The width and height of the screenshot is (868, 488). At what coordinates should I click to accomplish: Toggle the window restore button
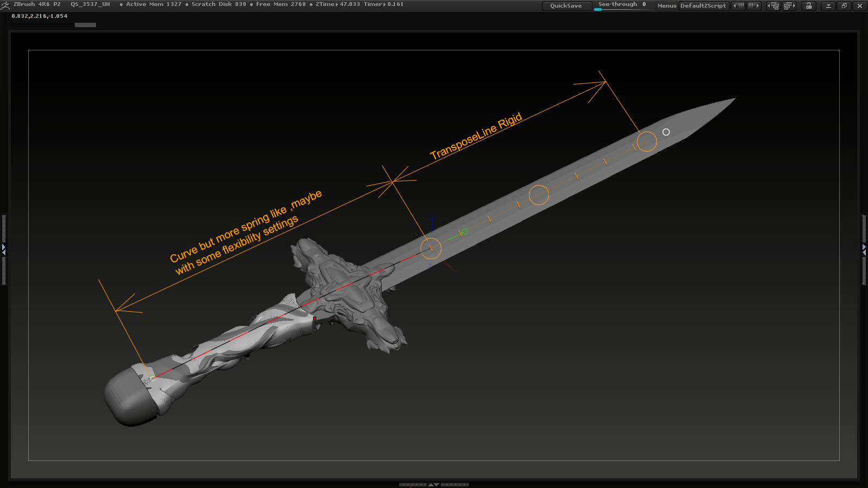844,6
